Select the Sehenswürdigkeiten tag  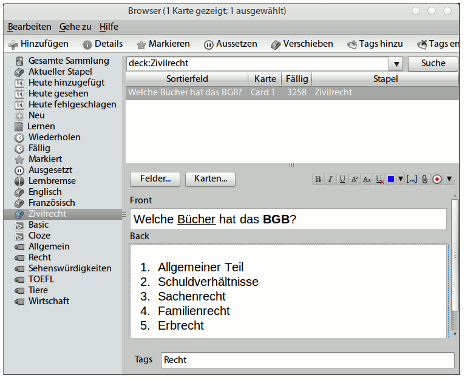[63, 269]
